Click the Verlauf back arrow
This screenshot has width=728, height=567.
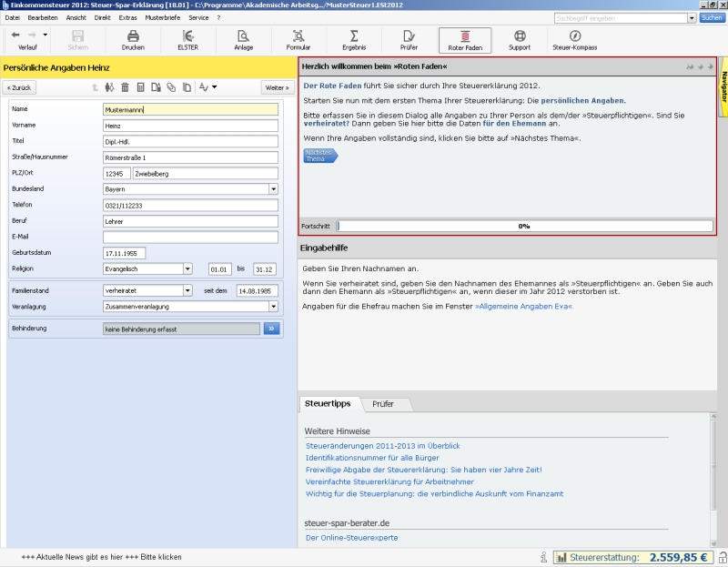point(15,35)
